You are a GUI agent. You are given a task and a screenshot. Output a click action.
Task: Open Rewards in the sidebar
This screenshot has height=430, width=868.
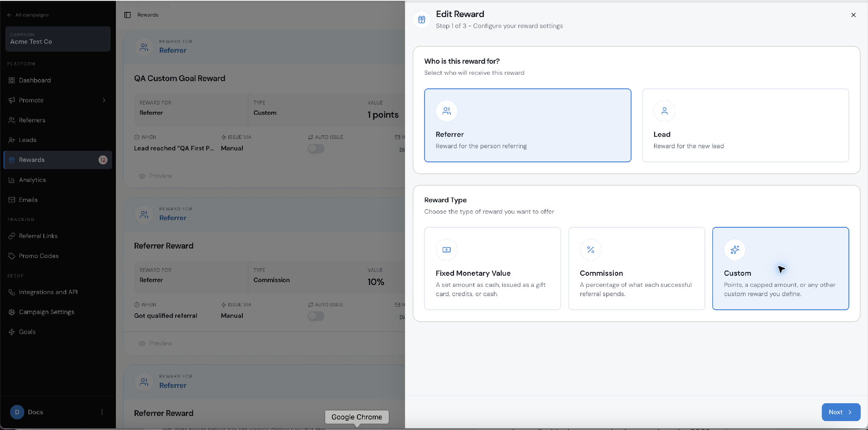58,160
